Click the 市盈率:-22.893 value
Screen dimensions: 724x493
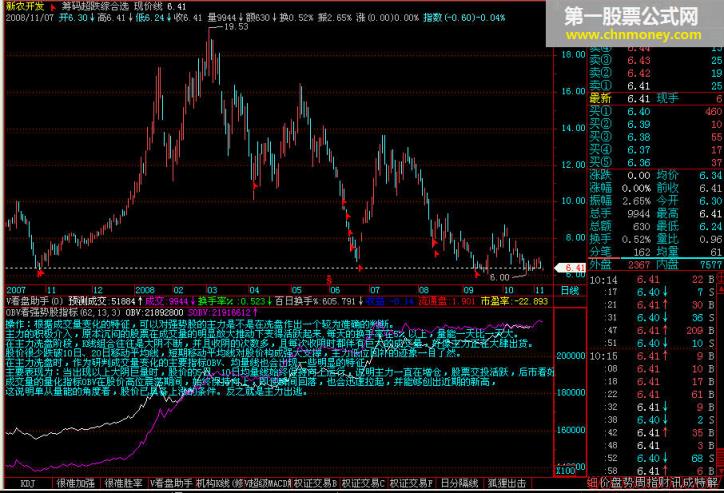pos(514,301)
